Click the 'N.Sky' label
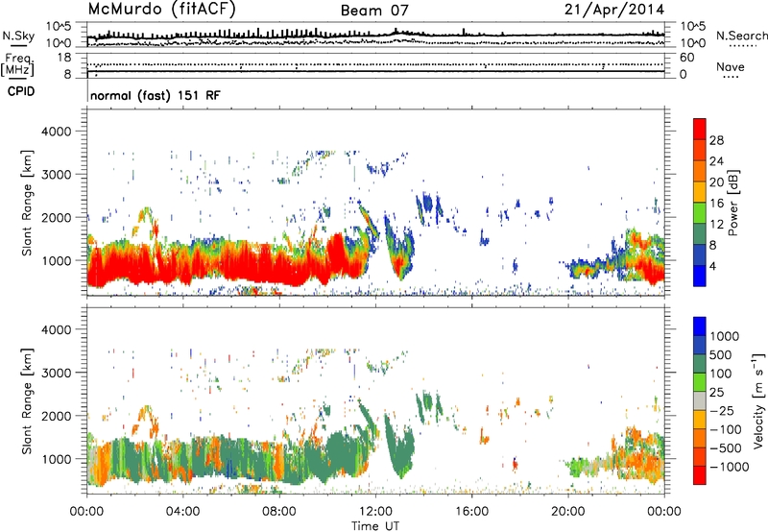The width and height of the screenshot is (768, 532). (x=18, y=36)
